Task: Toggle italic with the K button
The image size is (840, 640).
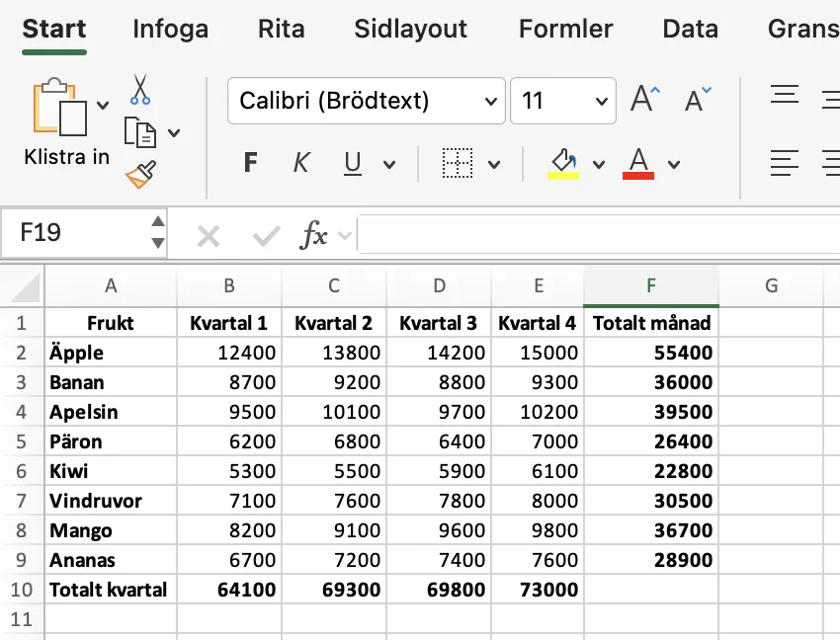Action: 301,163
